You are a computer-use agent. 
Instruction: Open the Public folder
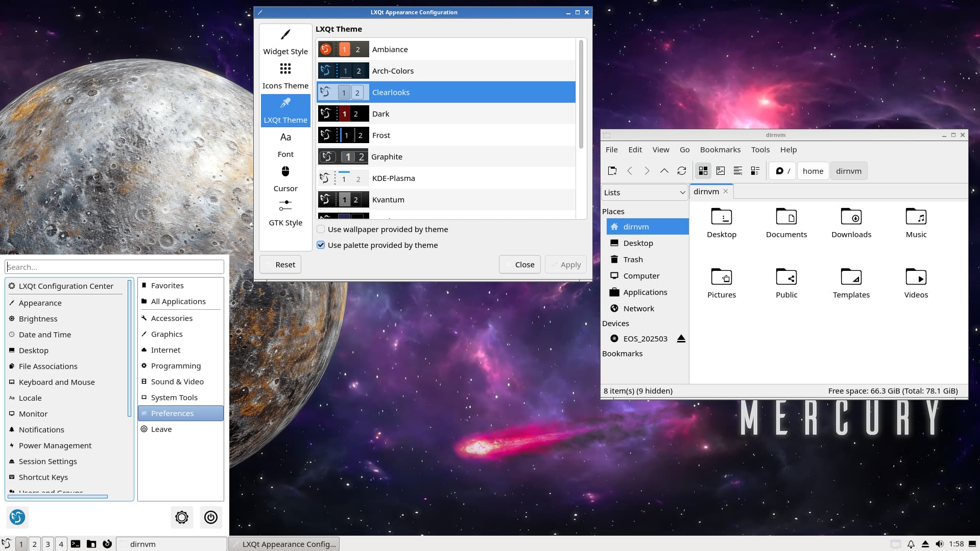(786, 283)
